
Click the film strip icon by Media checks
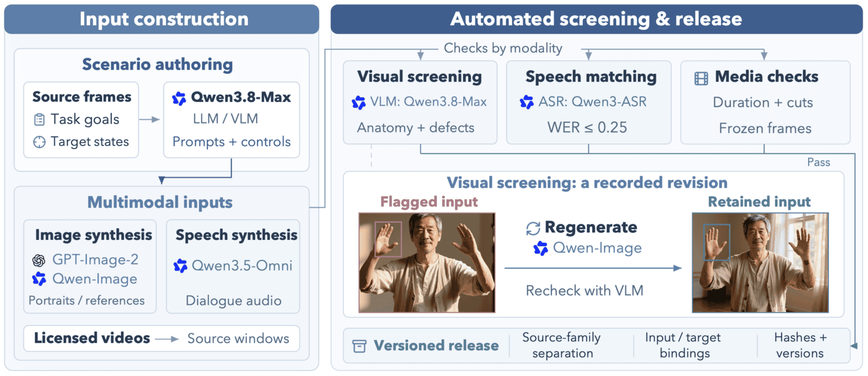(701, 79)
